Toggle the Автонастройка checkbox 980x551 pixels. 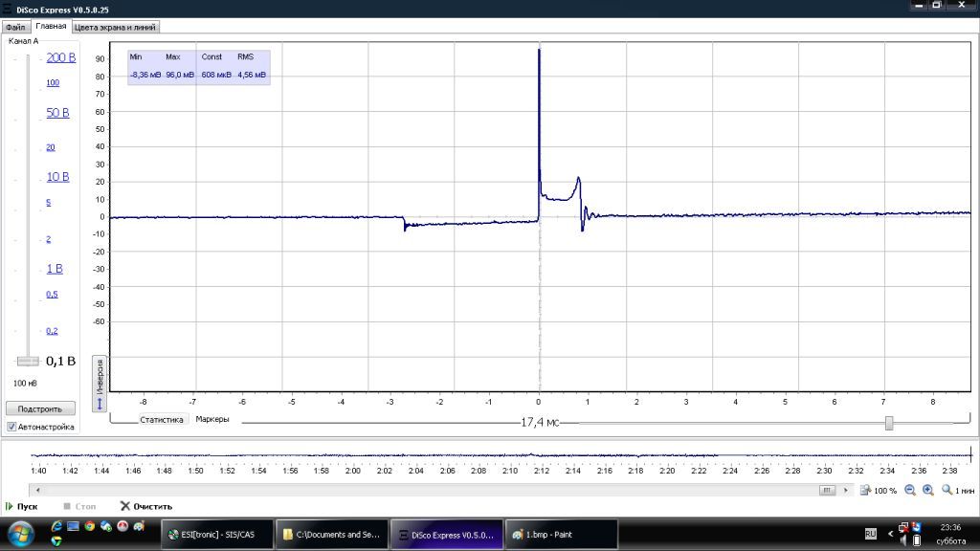point(11,427)
